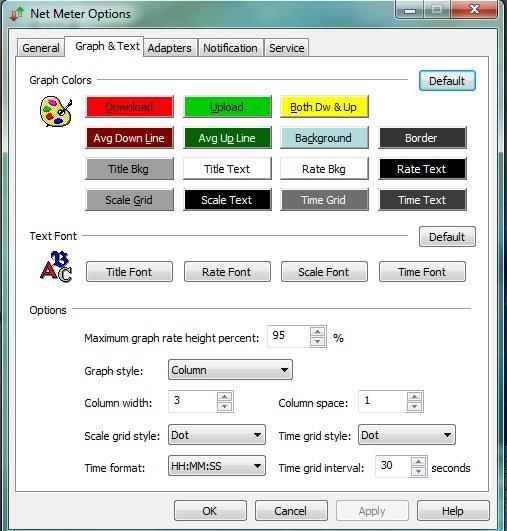Switch to the General tab
This screenshot has height=531, width=507.
tap(41, 48)
